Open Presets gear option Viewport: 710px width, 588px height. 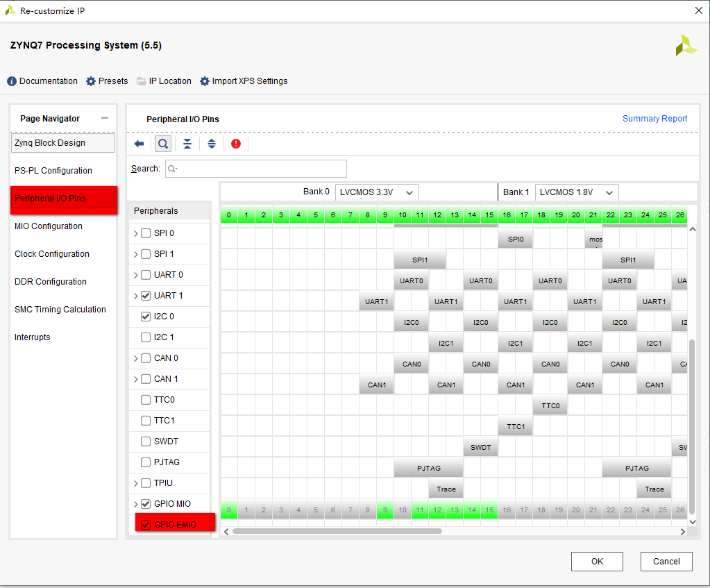click(x=107, y=81)
